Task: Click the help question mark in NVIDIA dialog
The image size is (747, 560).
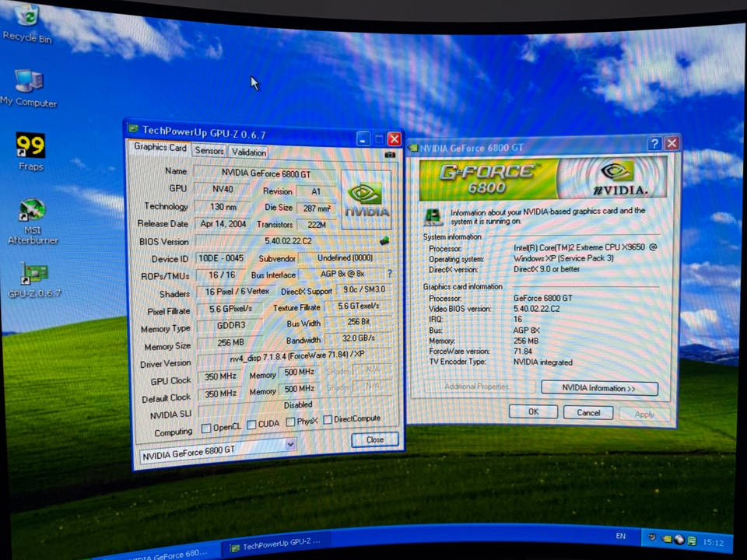Action: tap(654, 143)
